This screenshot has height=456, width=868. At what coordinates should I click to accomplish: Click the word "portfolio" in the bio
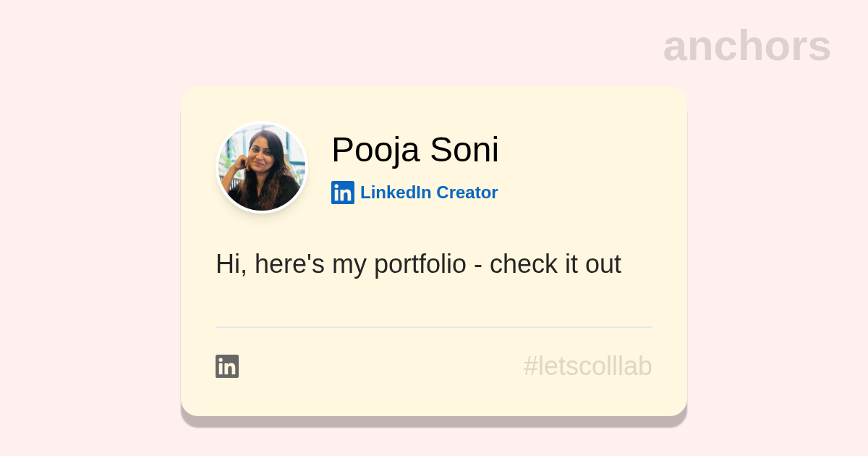tap(420, 264)
